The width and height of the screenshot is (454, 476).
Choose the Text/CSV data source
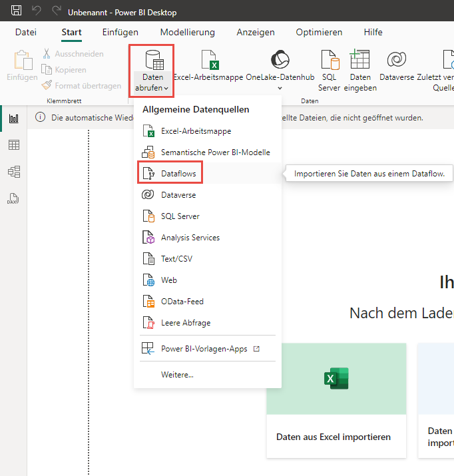208,259
